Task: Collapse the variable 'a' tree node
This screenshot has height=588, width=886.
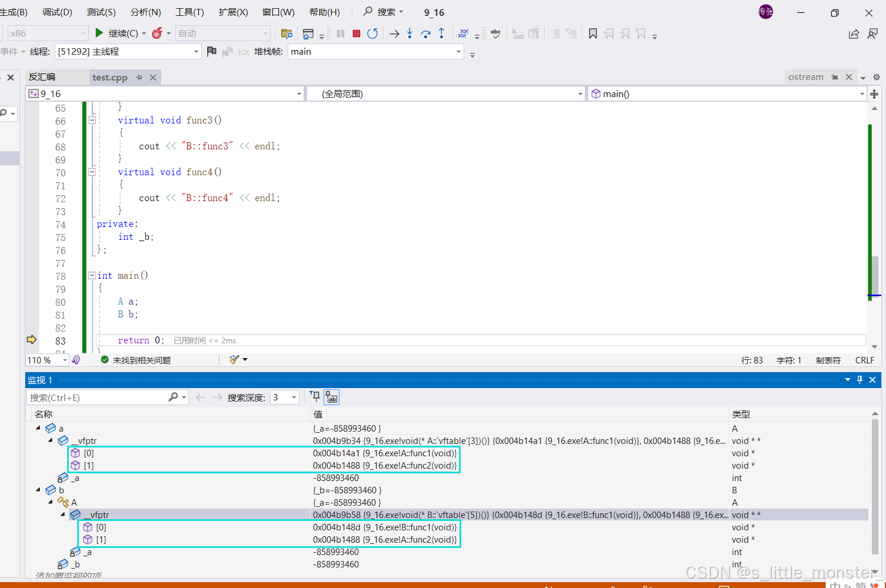Action: pos(38,428)
